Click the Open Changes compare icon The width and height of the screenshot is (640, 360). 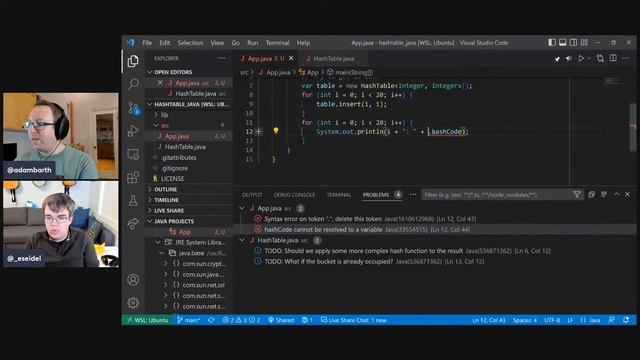click(600, 58)
